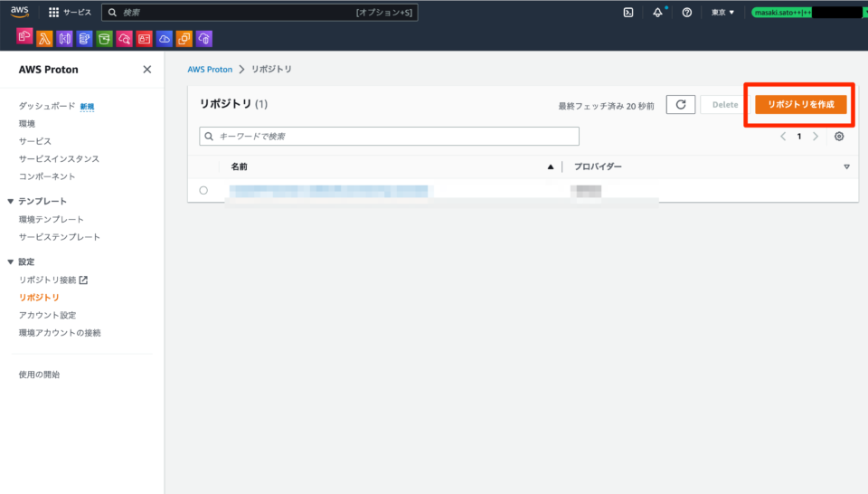Sort by 名前 column ascending arrow
Viewport: 868px width, 494px height.
click(x=551, y=166)
